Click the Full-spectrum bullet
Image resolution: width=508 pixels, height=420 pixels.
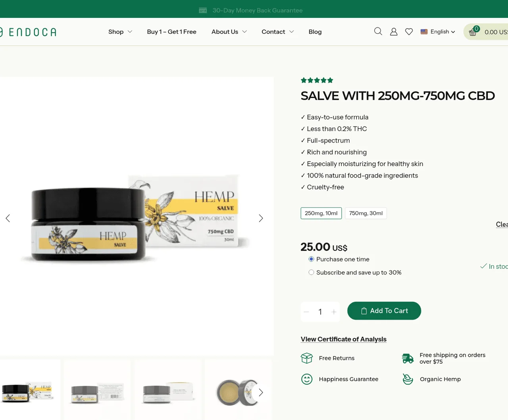click(325, 141)
